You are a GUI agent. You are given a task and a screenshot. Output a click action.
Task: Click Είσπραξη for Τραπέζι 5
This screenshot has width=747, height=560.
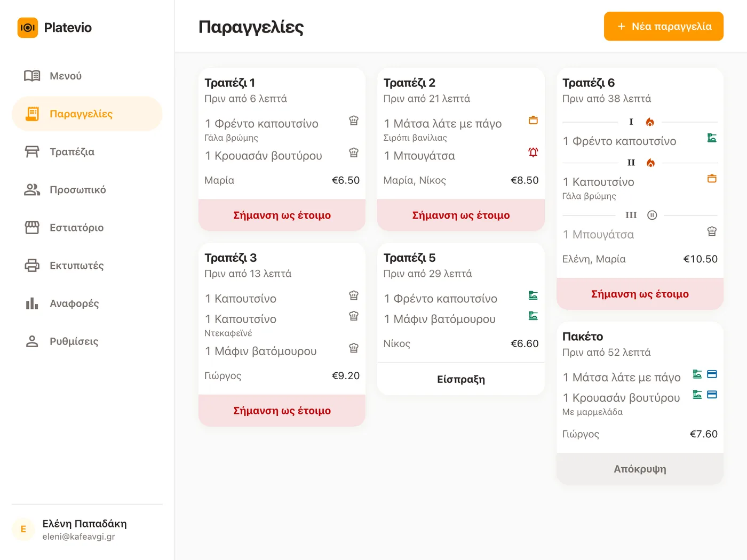point(461,379)
